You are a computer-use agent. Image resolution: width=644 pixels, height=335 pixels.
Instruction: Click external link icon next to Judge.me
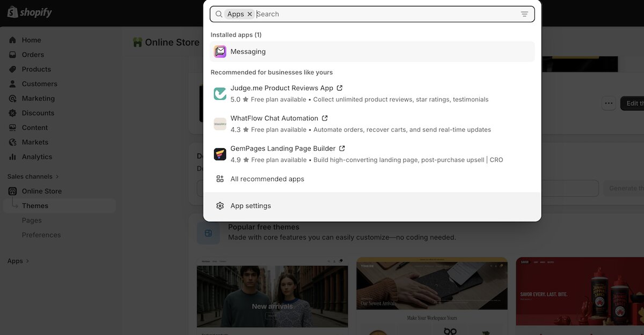click(x=340, y=88)
